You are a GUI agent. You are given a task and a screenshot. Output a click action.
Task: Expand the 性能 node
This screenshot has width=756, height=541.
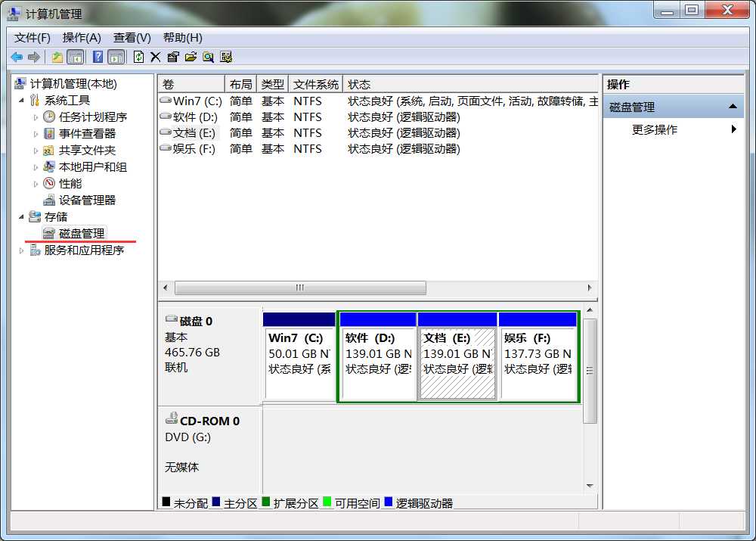tap(36, 184)
